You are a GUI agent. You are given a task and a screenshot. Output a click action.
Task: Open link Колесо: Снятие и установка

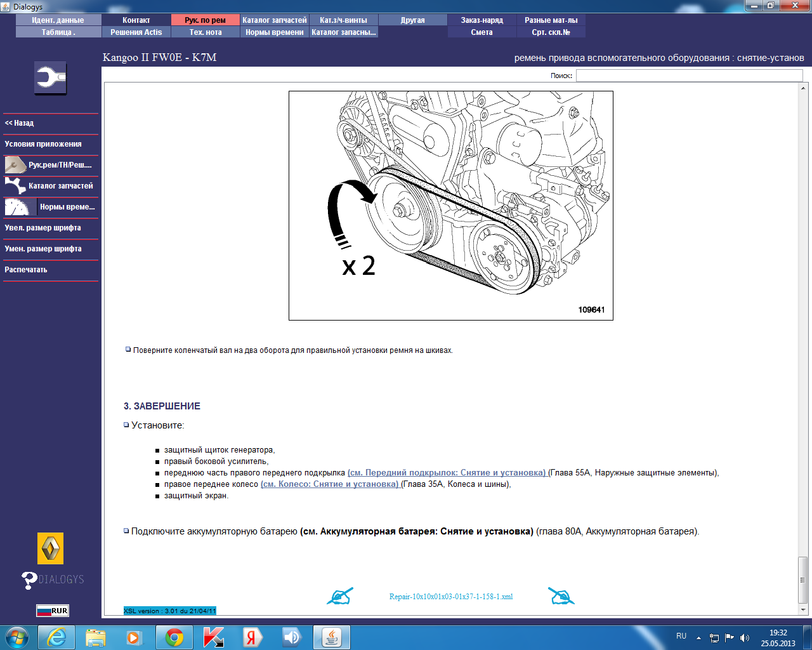click(330, 484)
